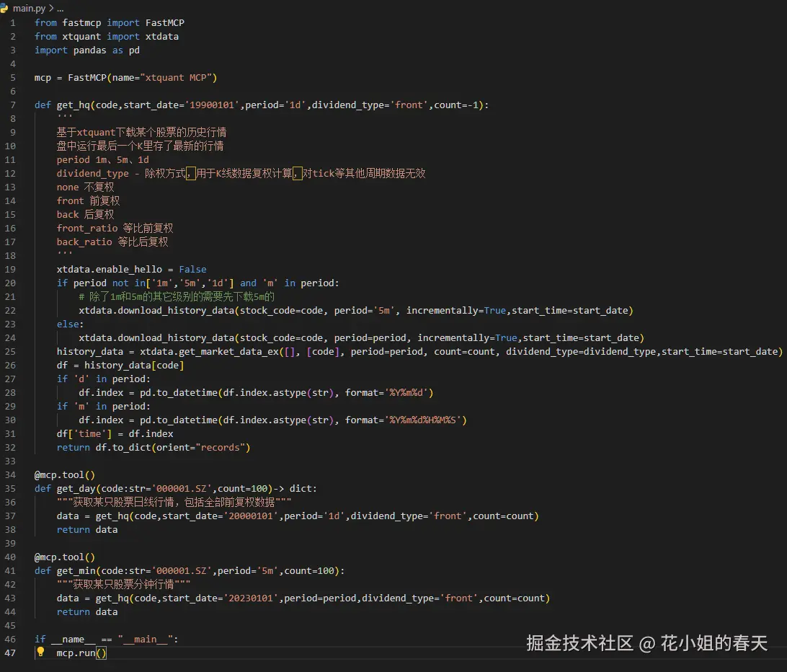Click 'df = history_data[code]' on line 26
The image size is (787, 672).
coord(120,365)
